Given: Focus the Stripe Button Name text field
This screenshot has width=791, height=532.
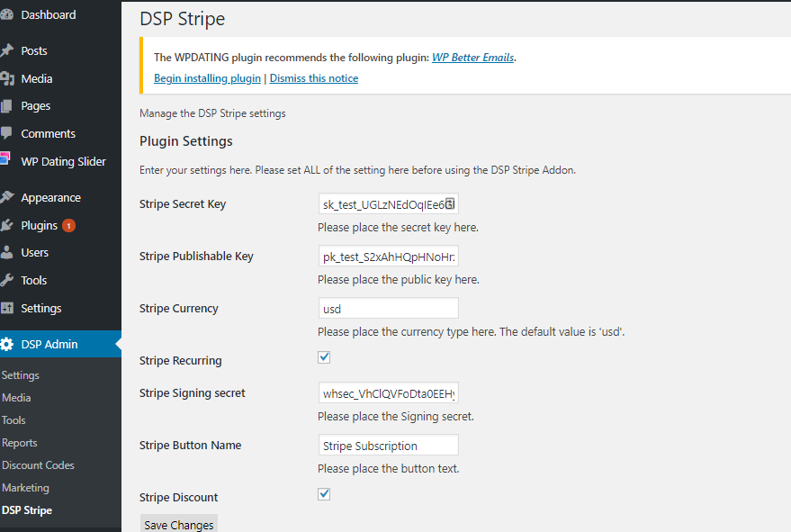Looking at the screenshot, I should (389, 446).
